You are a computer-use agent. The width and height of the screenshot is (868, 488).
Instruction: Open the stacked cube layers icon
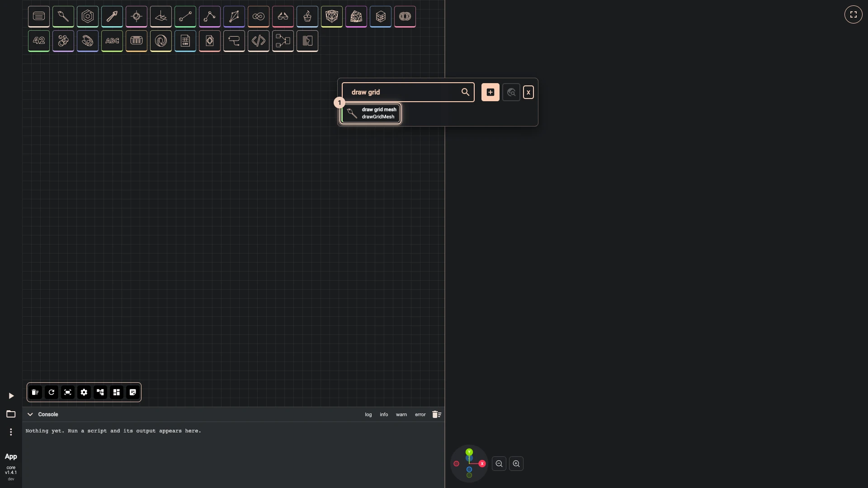click(x=381, y=17)
